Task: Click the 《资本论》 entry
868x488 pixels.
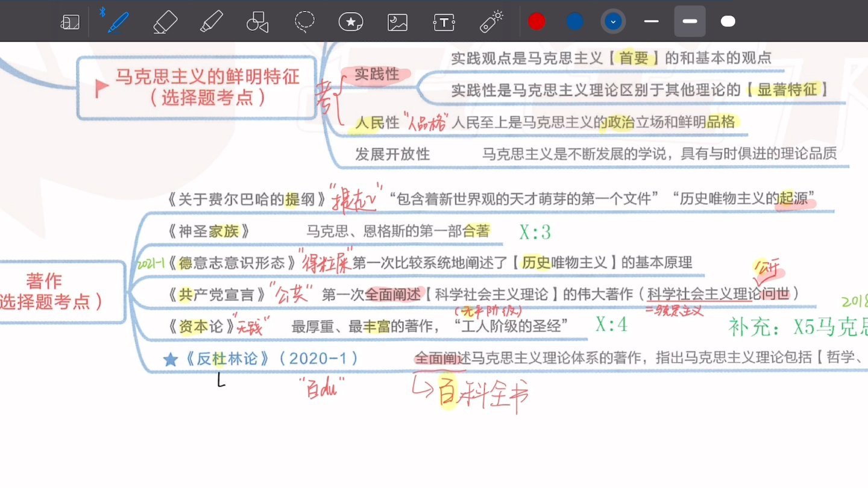Action: [201, 326]
